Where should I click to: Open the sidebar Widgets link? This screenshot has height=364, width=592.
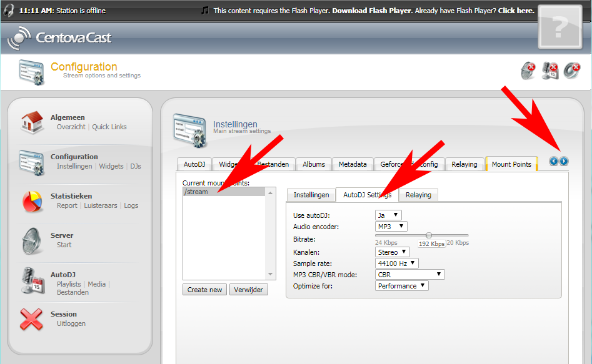pos(111,166)
